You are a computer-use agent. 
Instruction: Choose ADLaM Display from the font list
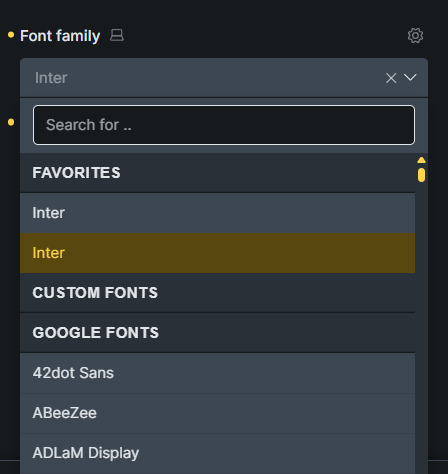click(217, 453)
